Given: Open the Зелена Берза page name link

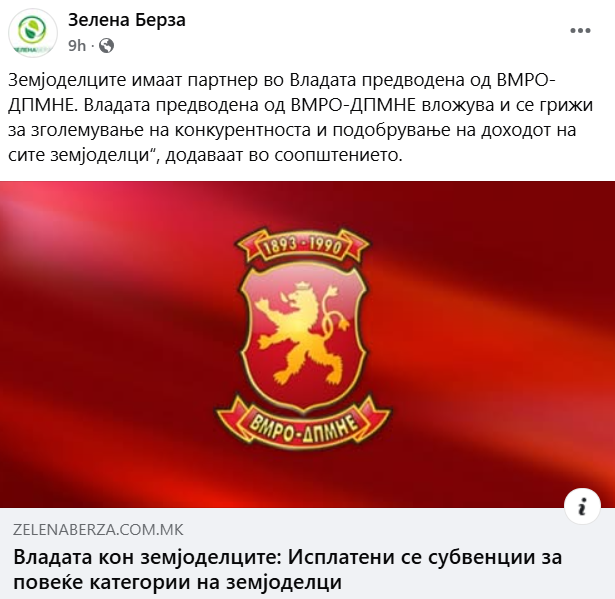Looking at the screenshot, I should (127, 20).
